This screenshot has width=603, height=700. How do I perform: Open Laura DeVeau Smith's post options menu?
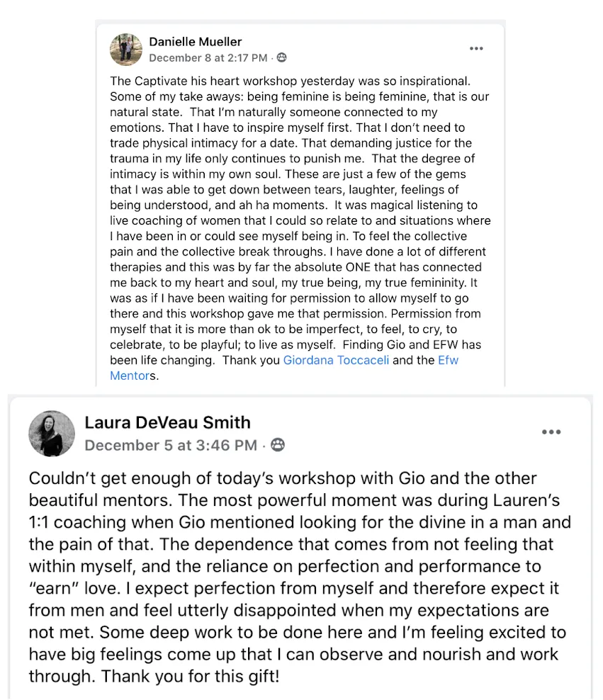(551, 431)
